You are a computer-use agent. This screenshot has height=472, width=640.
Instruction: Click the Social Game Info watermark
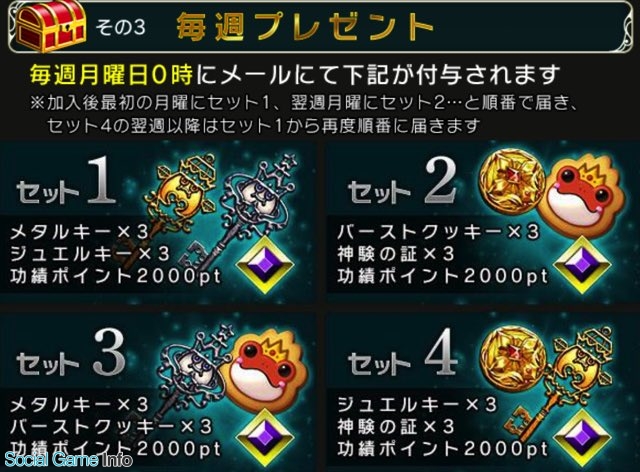[68, 460]
